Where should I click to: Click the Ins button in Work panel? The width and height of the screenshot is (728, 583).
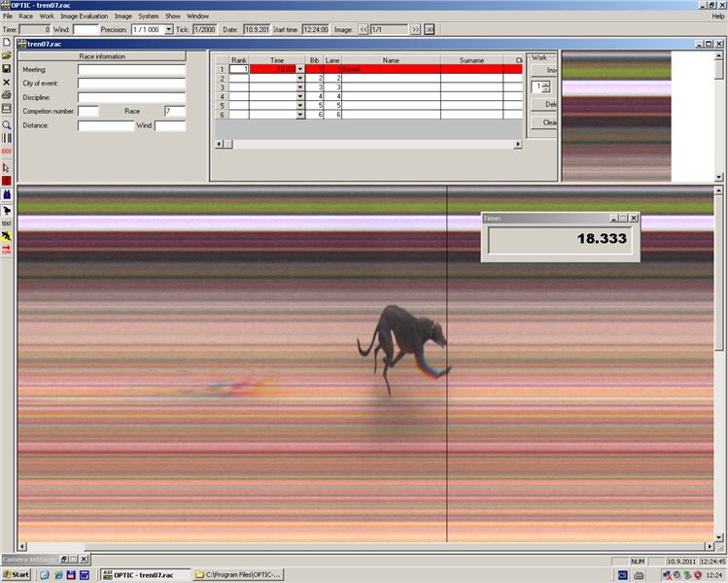click(x=544, y=70)
